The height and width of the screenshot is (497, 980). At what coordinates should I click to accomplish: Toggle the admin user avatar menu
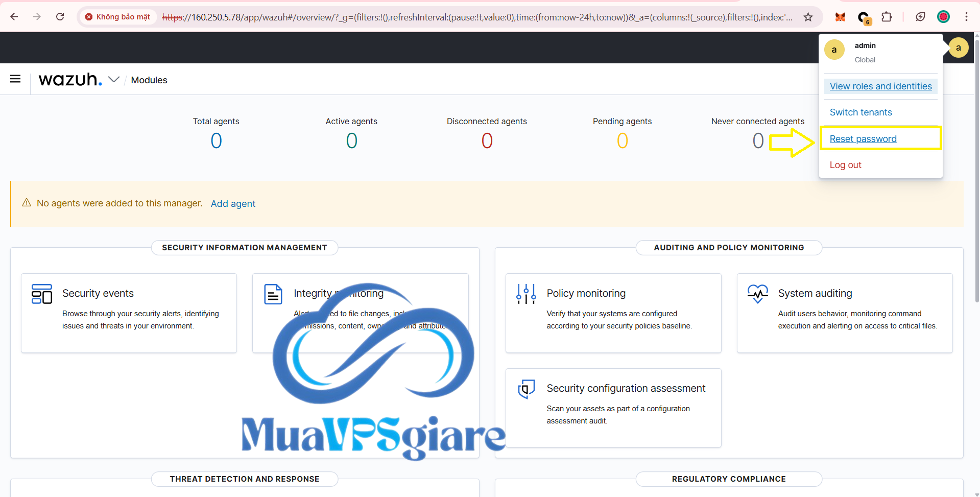coord(958,48)
